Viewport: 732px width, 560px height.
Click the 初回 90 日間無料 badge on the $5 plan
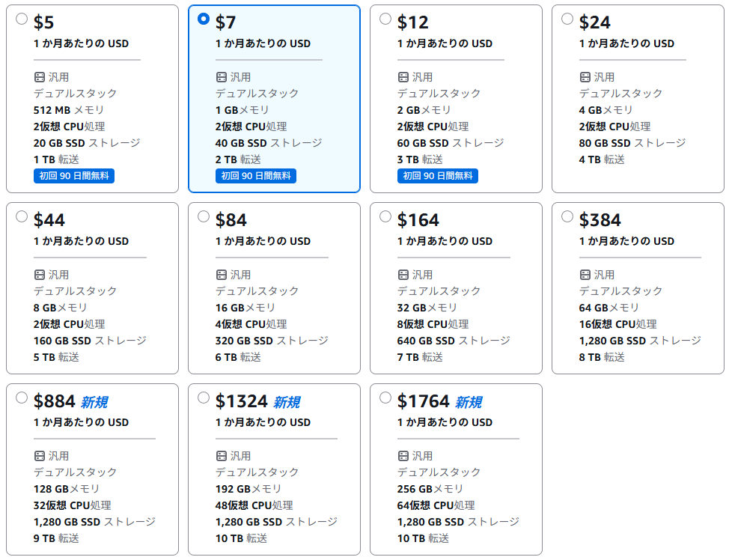click(74, 176)
